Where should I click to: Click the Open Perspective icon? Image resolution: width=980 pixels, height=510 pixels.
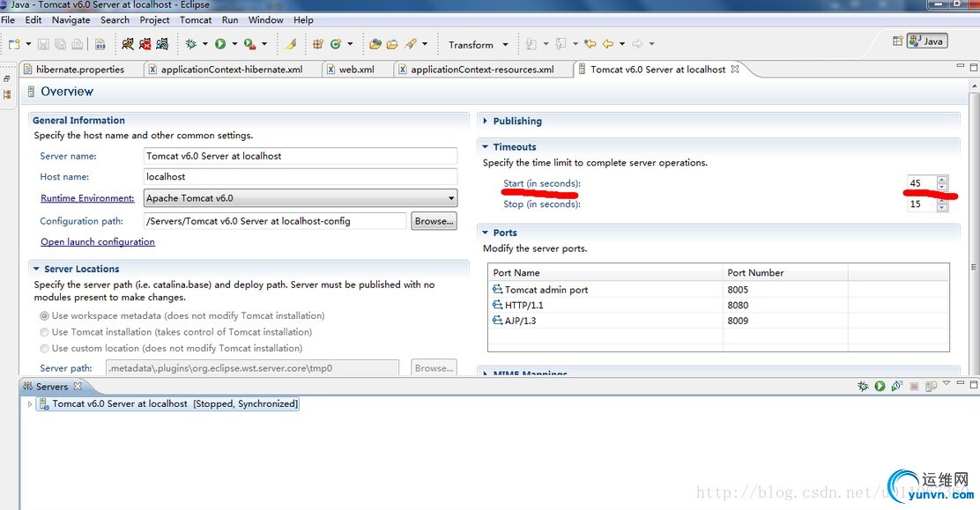[x=897, y=41]
